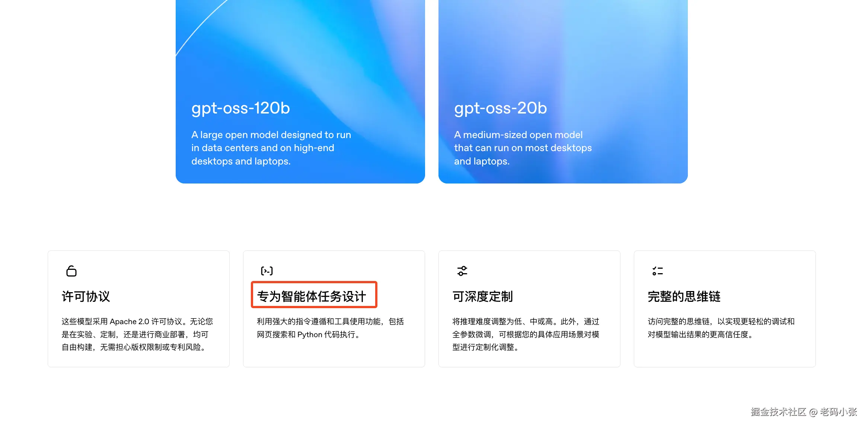
Task: Click the chain-of-thought debugging description paragraph
Action: [721, 328]
